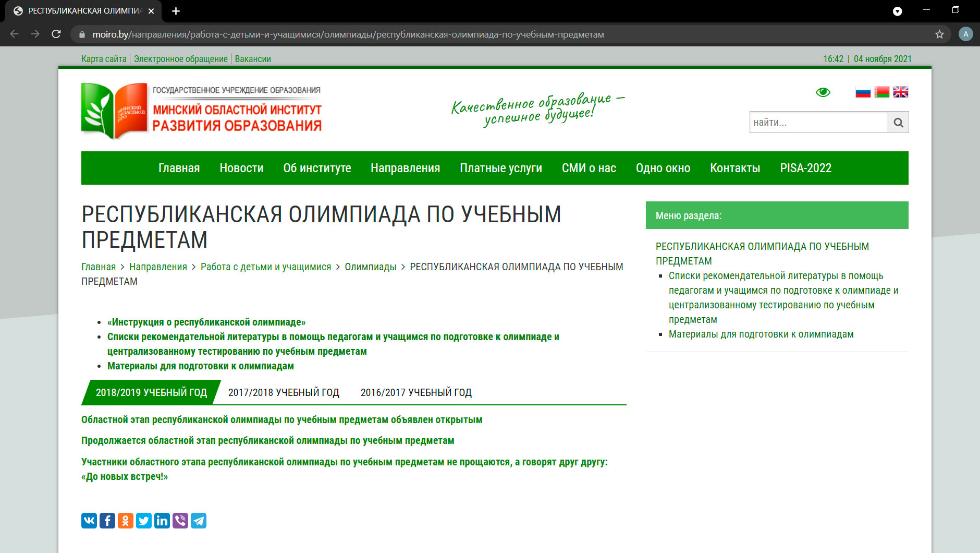Image resolution: width=980 pixels, height=553 pixels.
Task: Share page on Facebook
Action: (x=107, y=521)
